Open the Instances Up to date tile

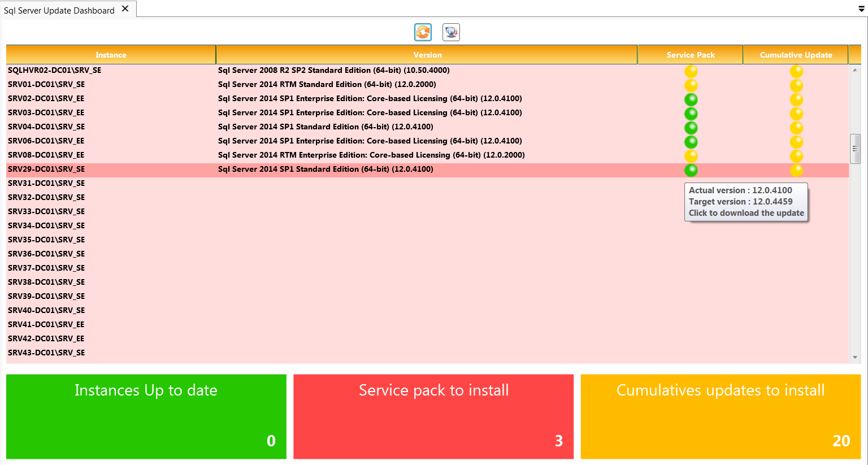tap(146, 416)
